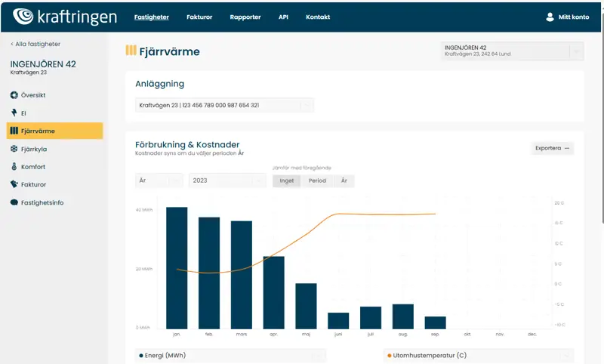
Task: Open the Fakturor icon in sidebar
Action: [14, 184]
